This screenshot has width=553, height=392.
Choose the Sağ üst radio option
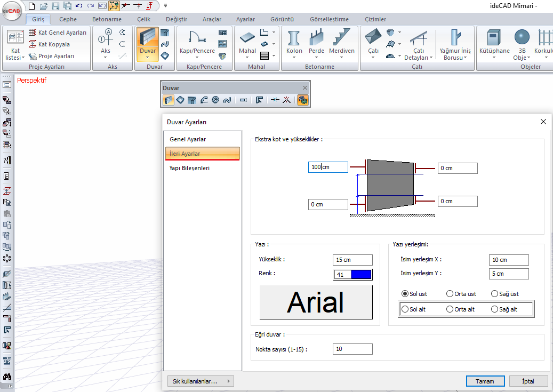tap(495, 294)
